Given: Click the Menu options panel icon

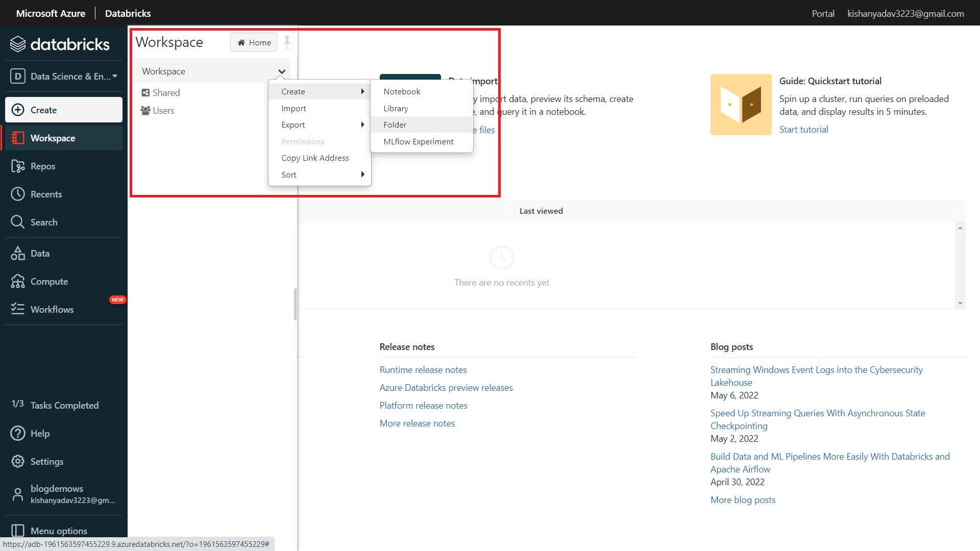Looking at the screenshot, I should coord(18,531).
